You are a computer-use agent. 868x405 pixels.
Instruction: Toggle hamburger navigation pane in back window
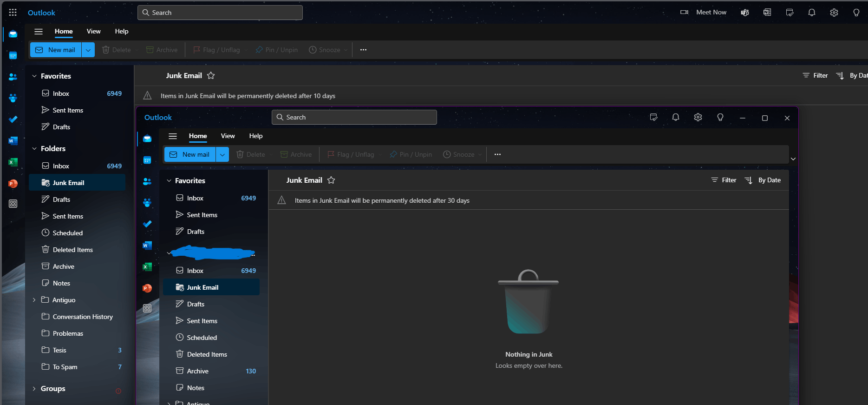tap(39, 32)
